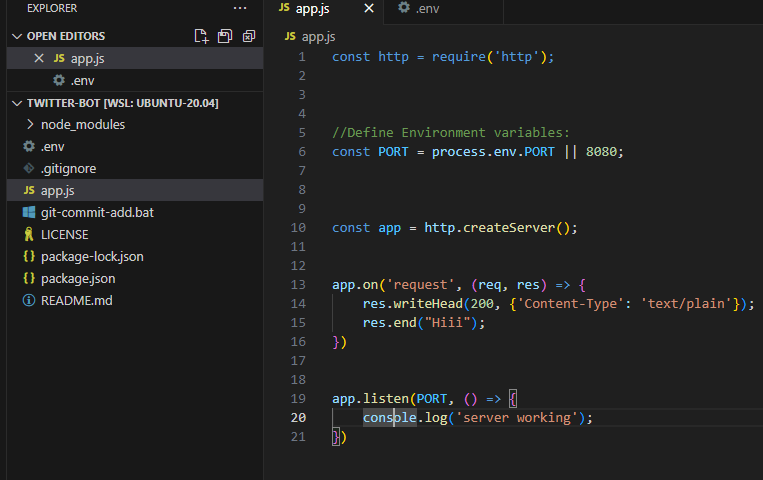Click the gear icon on the .env tab
The width and height of the screenshot is (763, 480).
coord(404,7)
